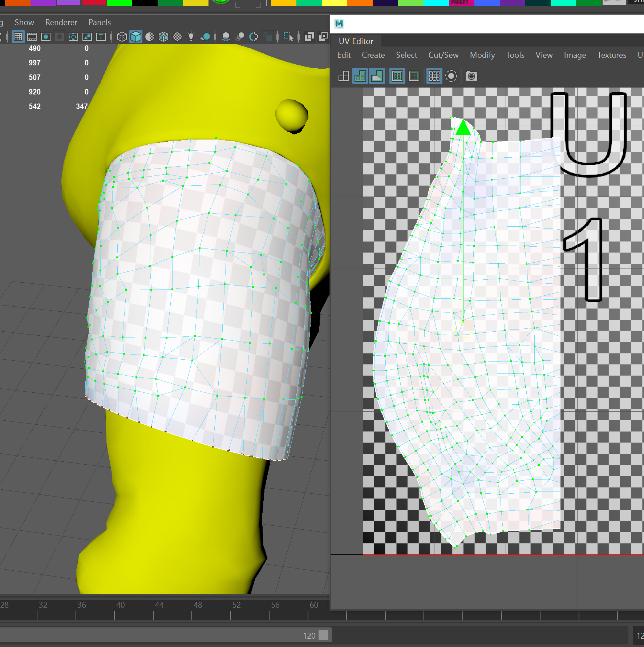Click the cyan shelf swatch

point(436,3)
